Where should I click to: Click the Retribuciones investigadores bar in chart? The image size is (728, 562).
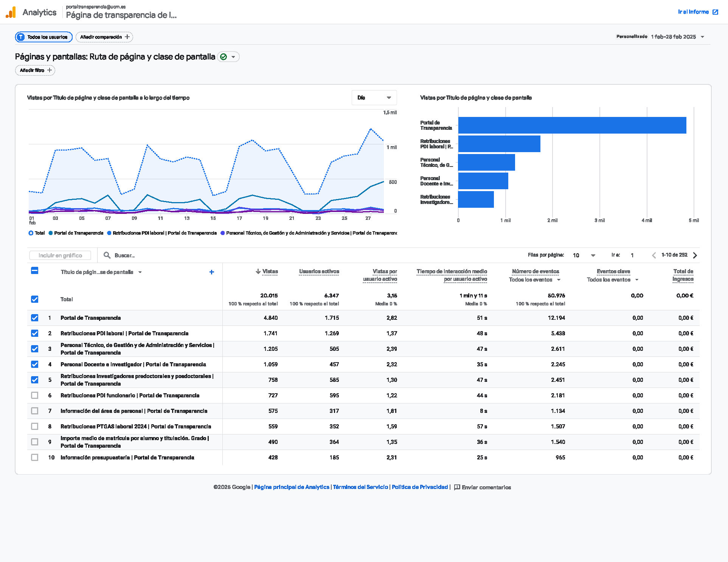476,199
